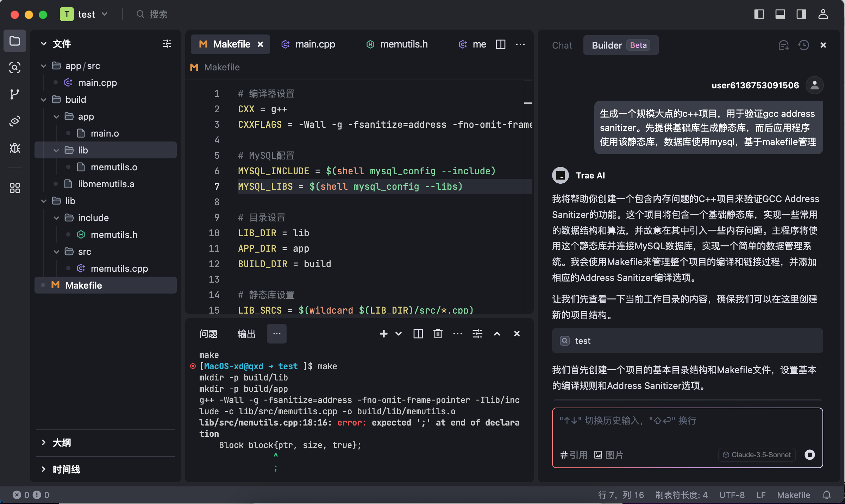Stop the AI response generation button
Viewport: 845px width, 504px height.
click(x=810, y=455)
